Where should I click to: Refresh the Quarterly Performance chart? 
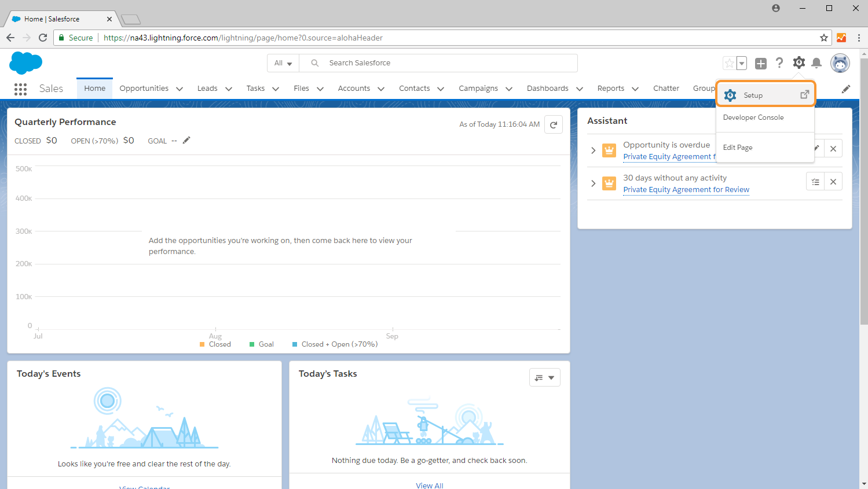pyautogui.click(x=554, y=124)
